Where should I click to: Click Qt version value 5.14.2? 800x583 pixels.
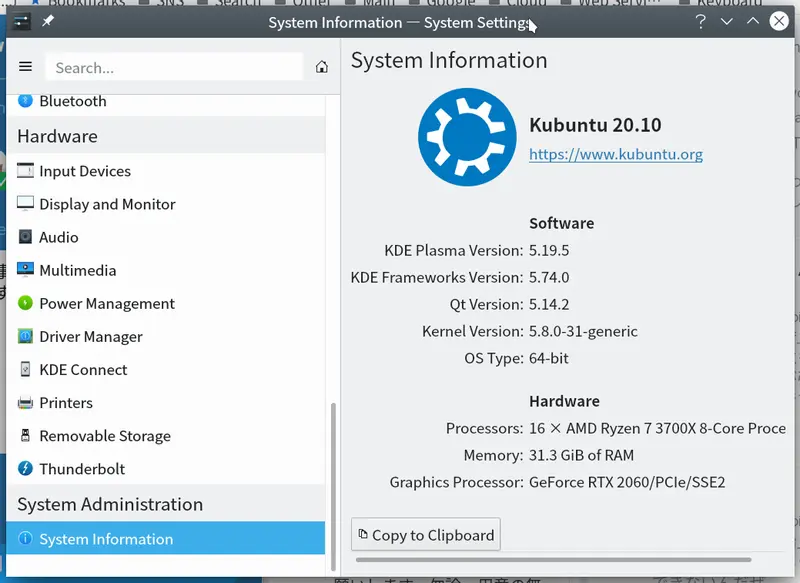coord(548,305)
